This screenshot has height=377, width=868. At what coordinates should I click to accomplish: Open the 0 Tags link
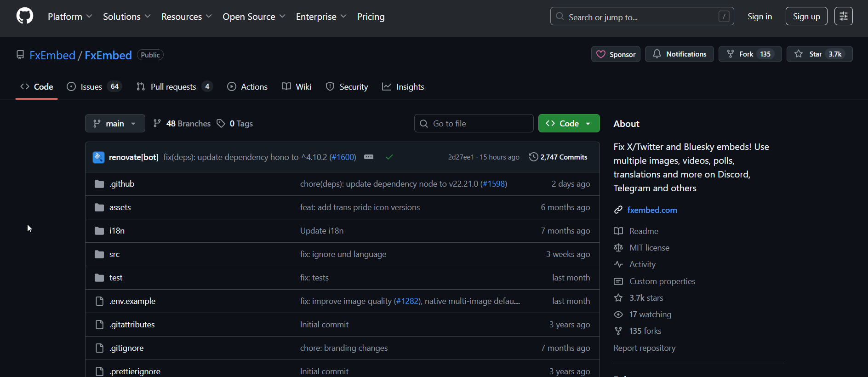click(235, 124)
